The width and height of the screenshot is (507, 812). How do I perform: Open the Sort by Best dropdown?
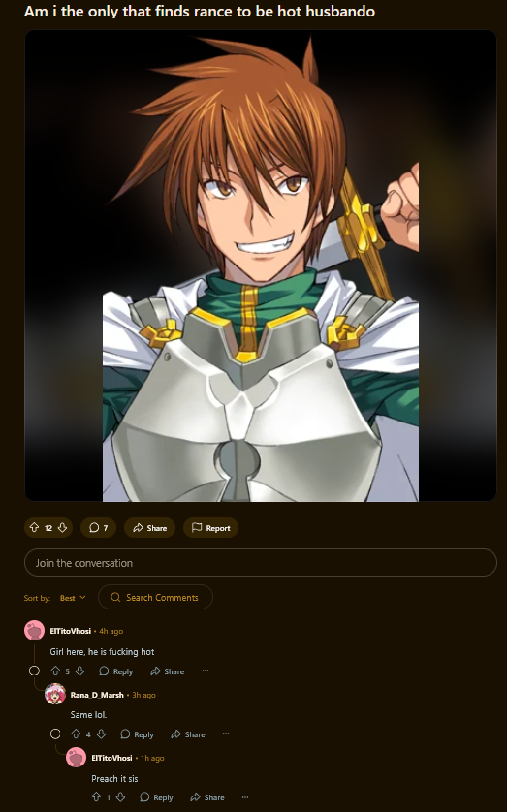point(73,598)
